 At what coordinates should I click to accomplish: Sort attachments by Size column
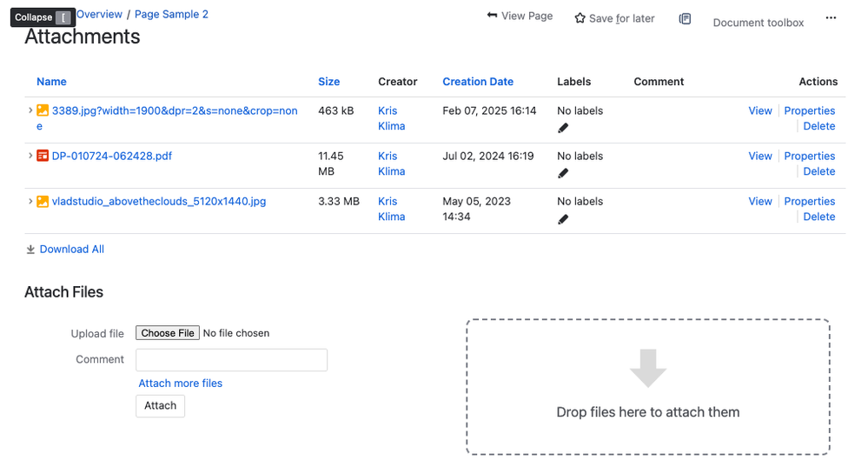click(x=328, y=82)
